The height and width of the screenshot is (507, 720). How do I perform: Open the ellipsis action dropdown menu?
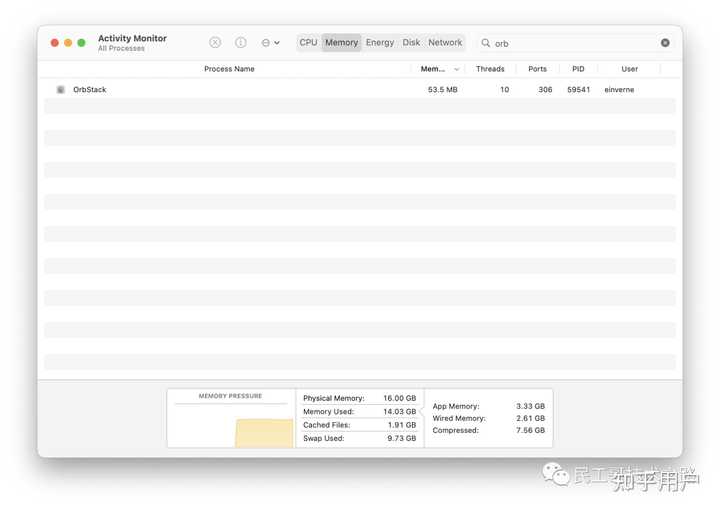270,43
